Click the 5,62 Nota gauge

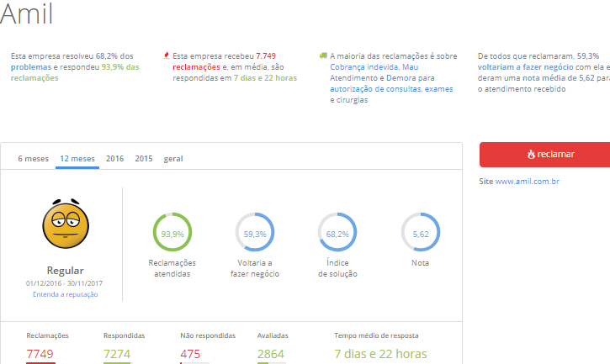pos(421,234)
